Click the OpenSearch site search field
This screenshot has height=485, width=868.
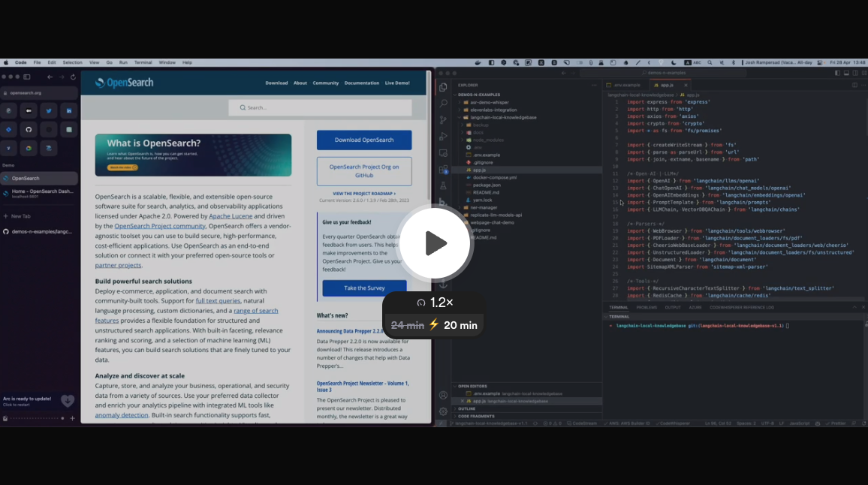(x=320, y=107)
